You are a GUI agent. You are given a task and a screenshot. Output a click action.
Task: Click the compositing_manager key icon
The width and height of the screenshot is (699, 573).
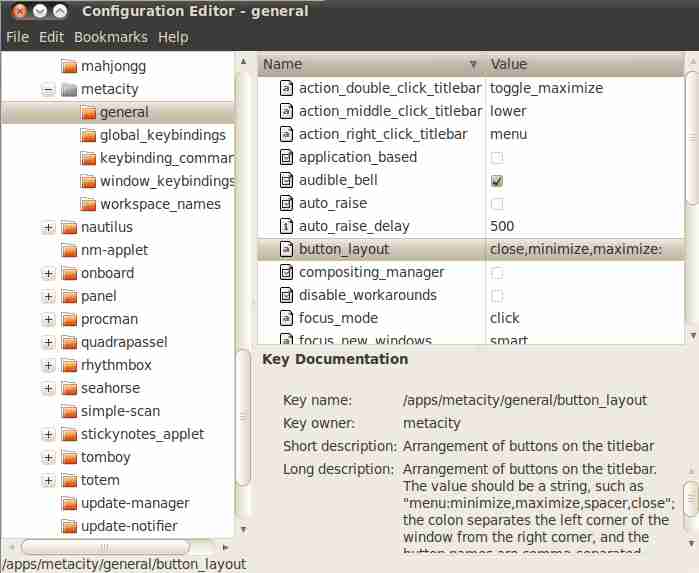pos(286,272)
